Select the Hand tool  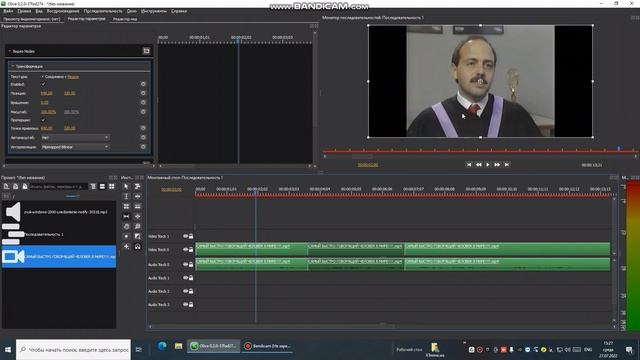pos(126,226)
